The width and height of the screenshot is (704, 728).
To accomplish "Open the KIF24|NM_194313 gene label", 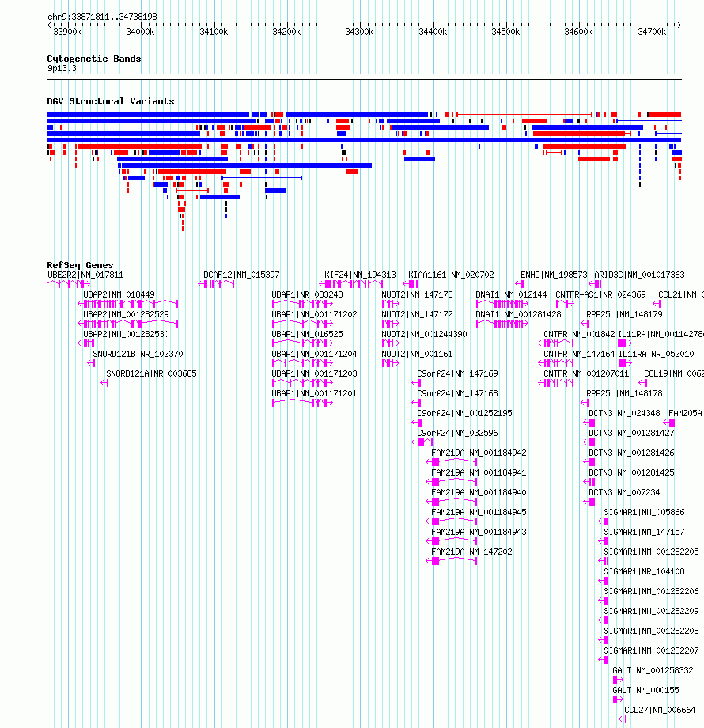I will [x=360, y=275].
